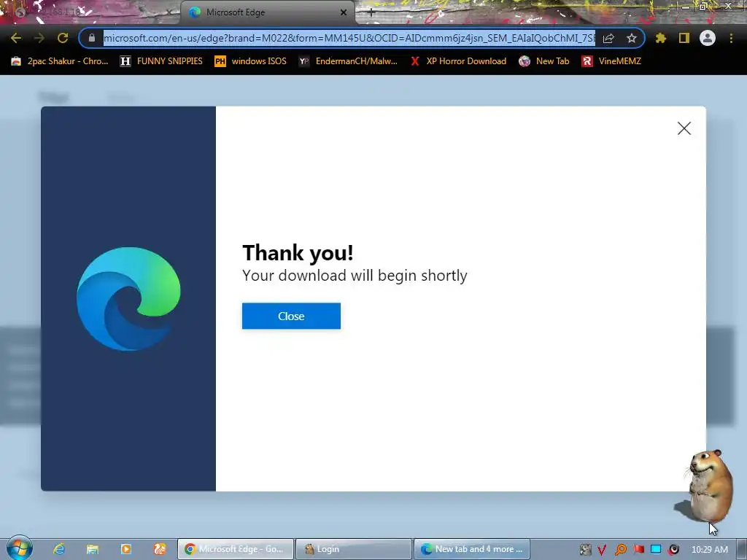Close the Microsoft Edge tab
747x560 pixels.
point(344,12)
